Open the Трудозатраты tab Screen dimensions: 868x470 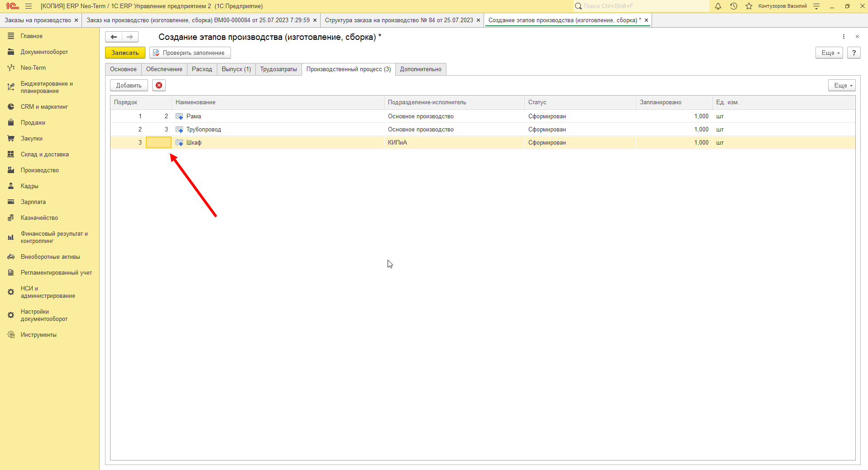pos(278,69)
